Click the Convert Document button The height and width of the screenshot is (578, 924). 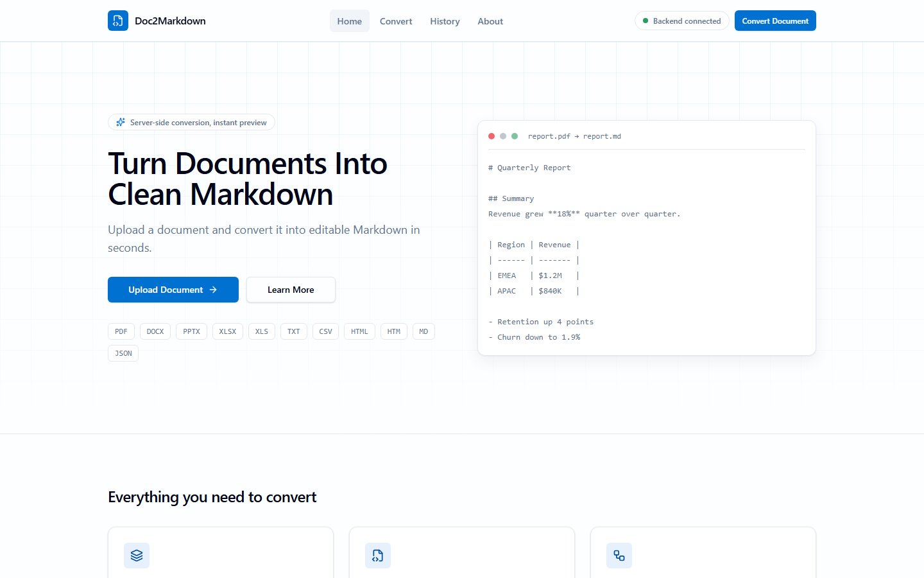point(775,21)
